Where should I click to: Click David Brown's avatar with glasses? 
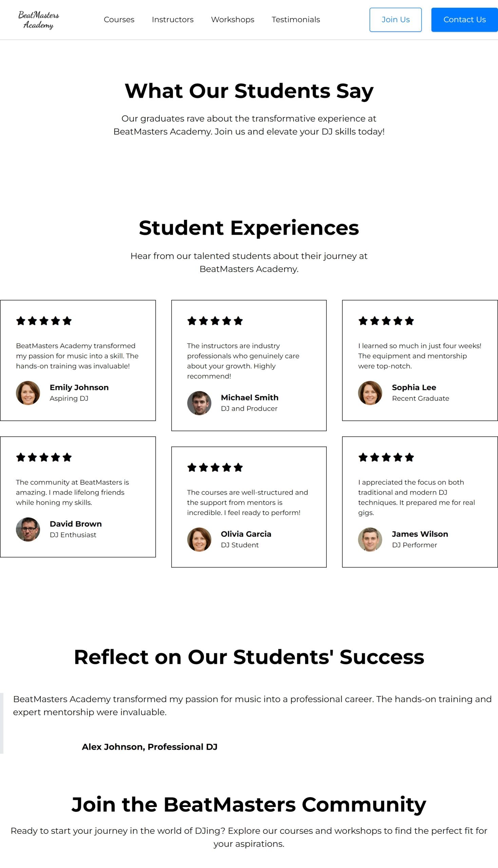coord(28,529)
